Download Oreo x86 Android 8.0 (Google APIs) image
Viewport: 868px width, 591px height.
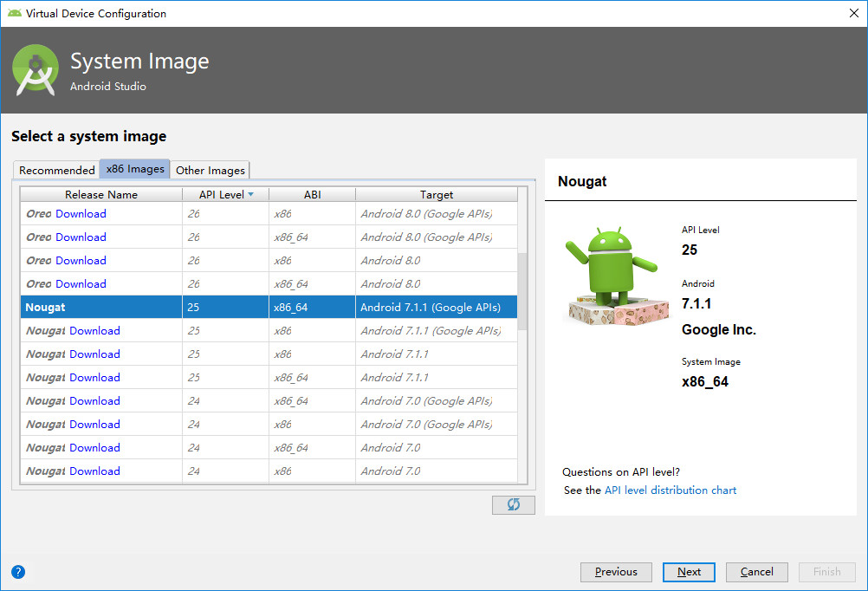coord(81,214)
